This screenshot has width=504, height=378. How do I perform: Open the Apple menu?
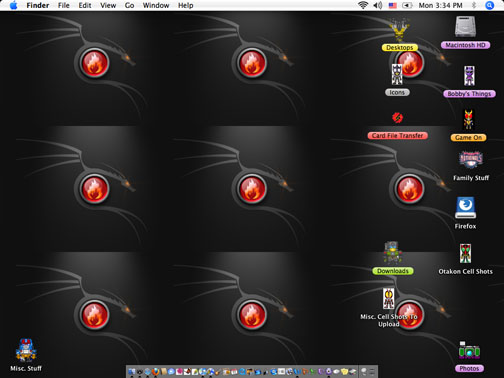pyautogui.click(x=14, y=5)
